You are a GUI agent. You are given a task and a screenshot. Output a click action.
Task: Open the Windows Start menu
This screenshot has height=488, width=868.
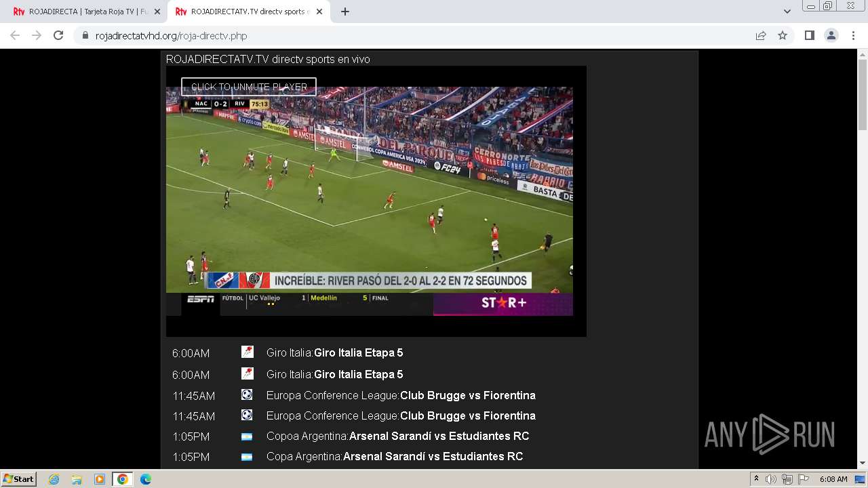[18, 479]
